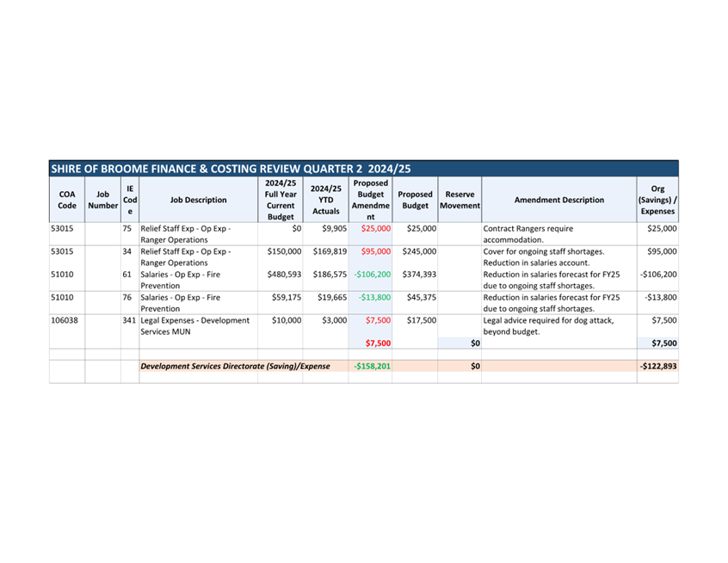Click the Proposed Budget column header

(415, 200)
